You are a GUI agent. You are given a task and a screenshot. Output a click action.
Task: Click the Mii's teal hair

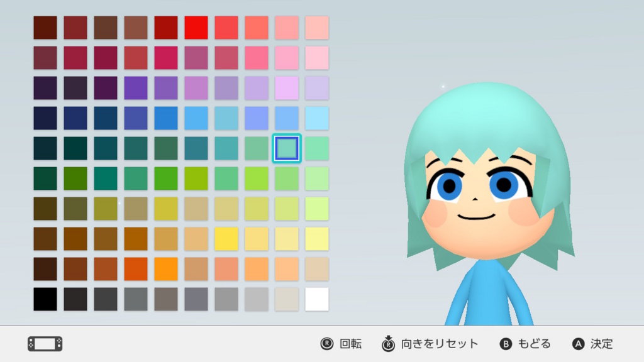pyautogui.click(x=487, y=119)
